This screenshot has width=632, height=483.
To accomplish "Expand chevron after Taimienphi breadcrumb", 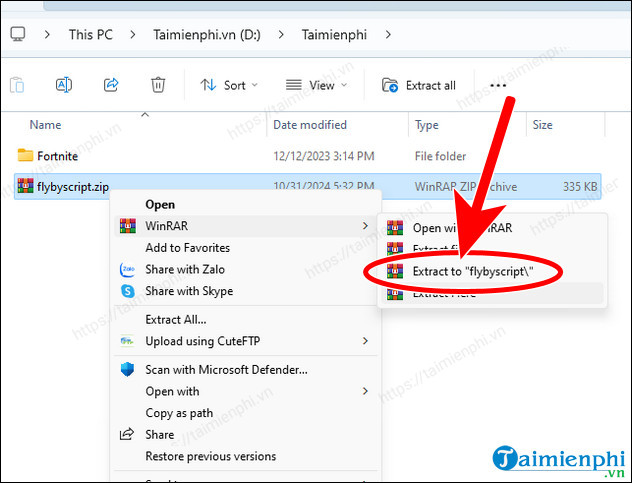I will click(388, 35).
